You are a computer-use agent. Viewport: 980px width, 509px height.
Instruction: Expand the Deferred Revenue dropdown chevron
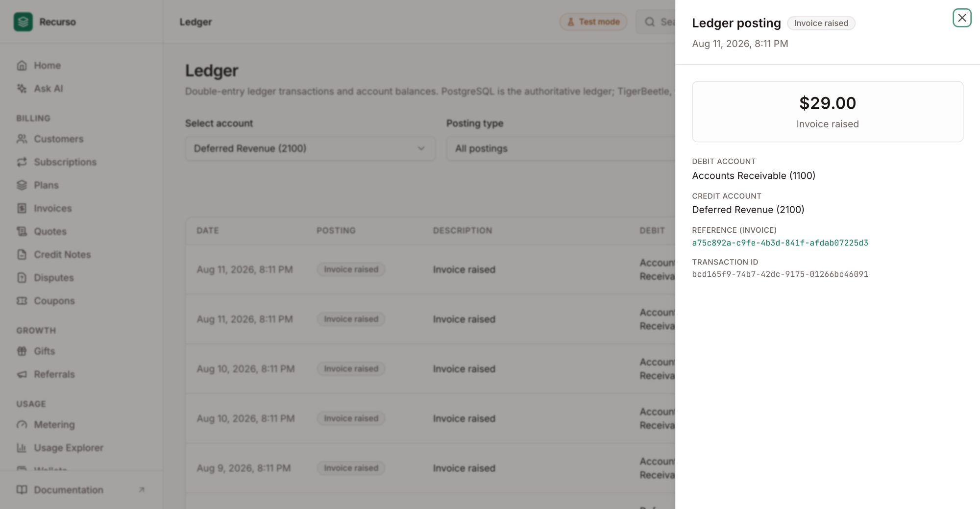[x=421, y=148]
